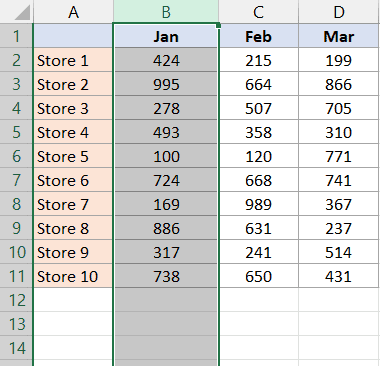Click the cell containing 317
380x366 pixels.
[166, 252]
